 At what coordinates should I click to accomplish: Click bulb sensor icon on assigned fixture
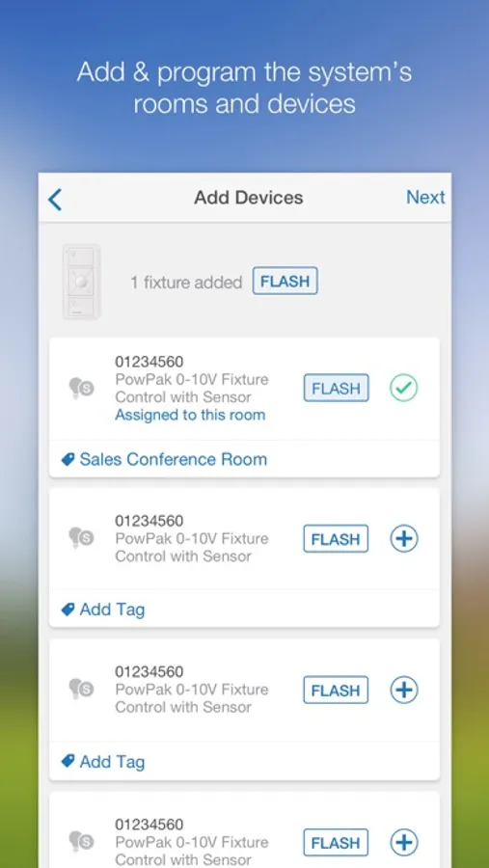[81, 388]
